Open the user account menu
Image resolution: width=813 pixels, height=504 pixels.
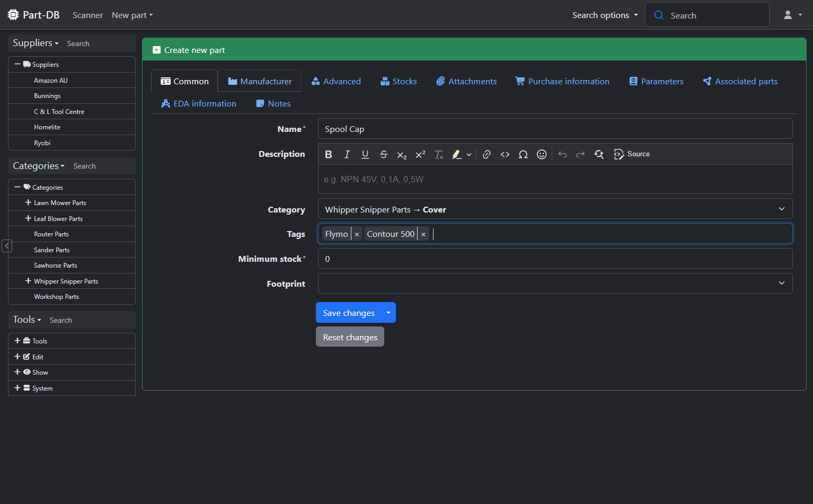click(x=793, y=15)
